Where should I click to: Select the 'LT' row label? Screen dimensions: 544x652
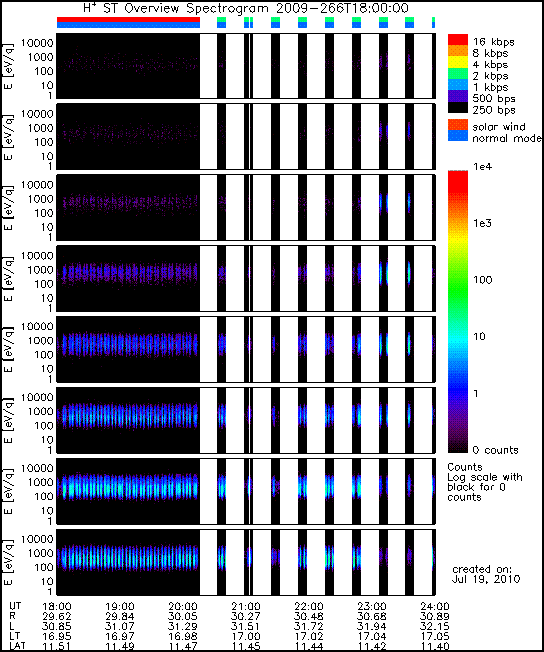[x=14, y=636]
